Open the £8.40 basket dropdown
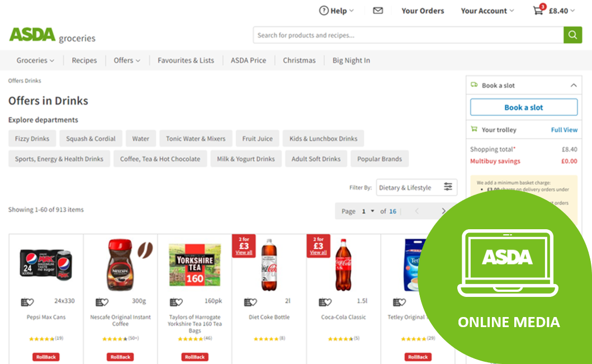Screen dimensions: 592x364 [562, 11]
